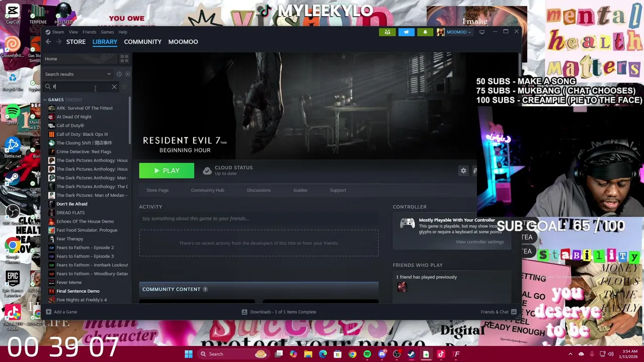Click the cloud status icon

(207, 171)
